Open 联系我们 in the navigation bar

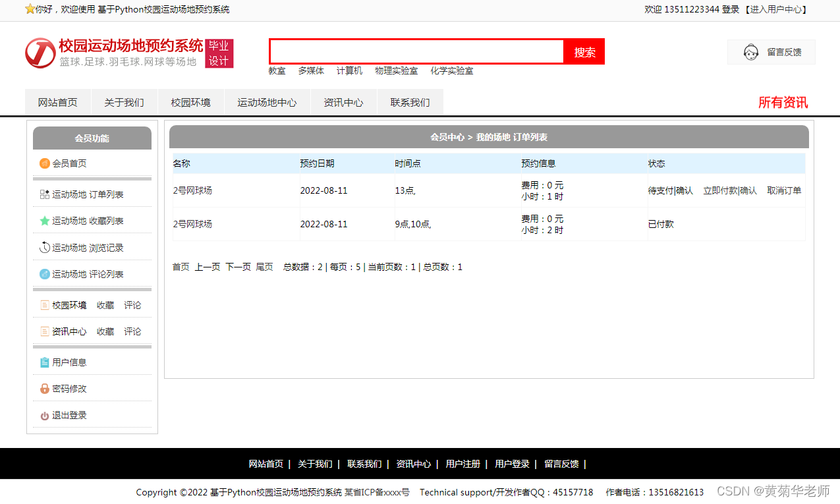click(410, 102)
